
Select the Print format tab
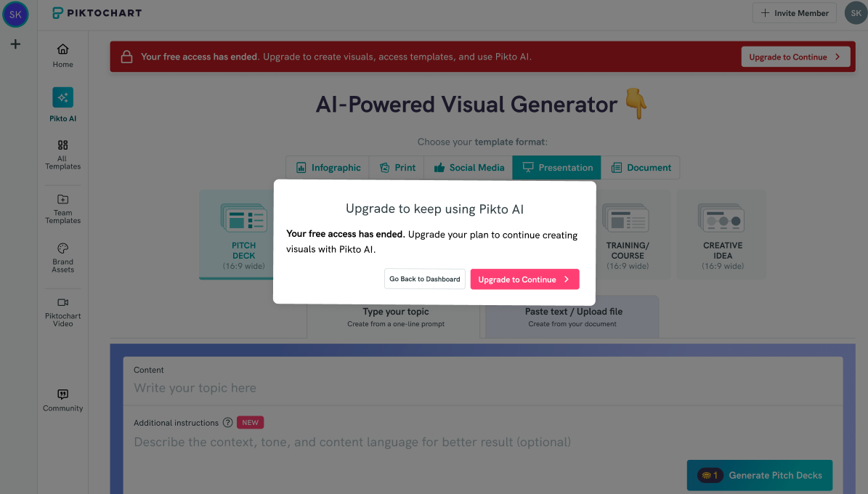pyautogui.click(x=397, y=168)
